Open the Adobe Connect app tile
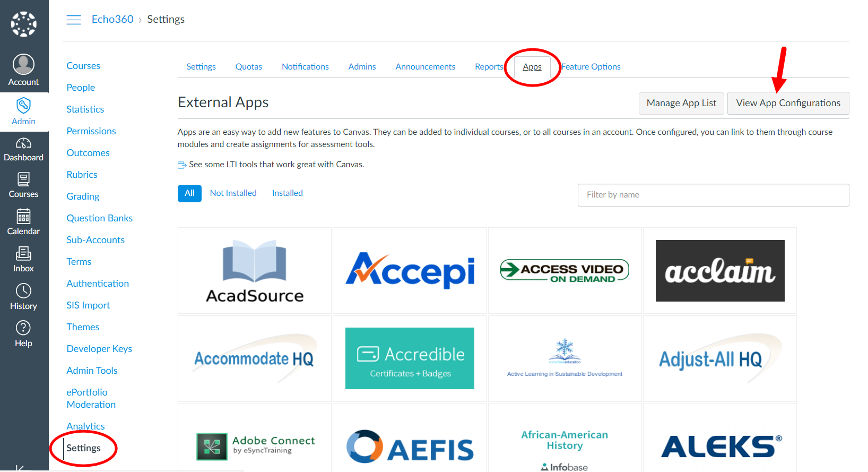868x472 pixels. coord(255,438)
